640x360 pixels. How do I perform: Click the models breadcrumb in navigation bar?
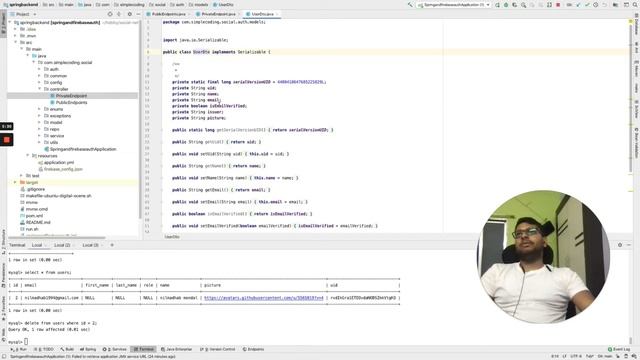coord(198,4)
